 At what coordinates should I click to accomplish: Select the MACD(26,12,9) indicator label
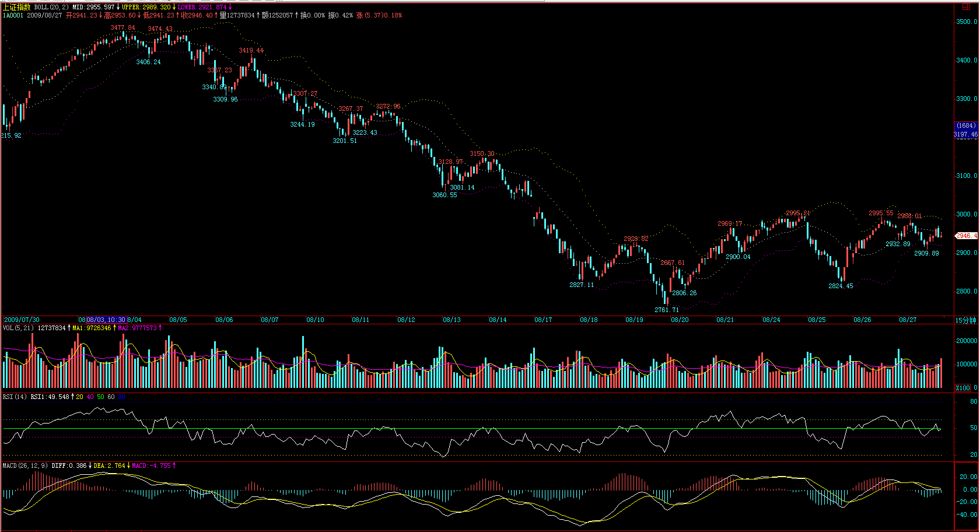pos(25,466)
